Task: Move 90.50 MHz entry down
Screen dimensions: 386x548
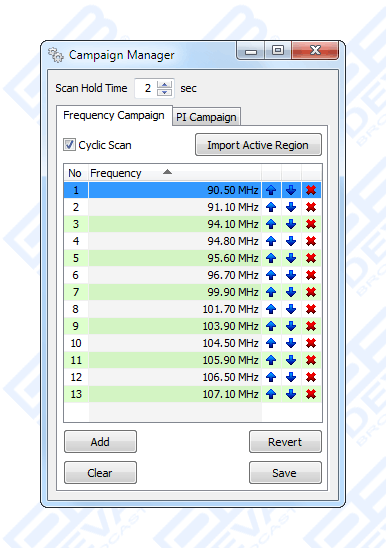Action: 291,190
